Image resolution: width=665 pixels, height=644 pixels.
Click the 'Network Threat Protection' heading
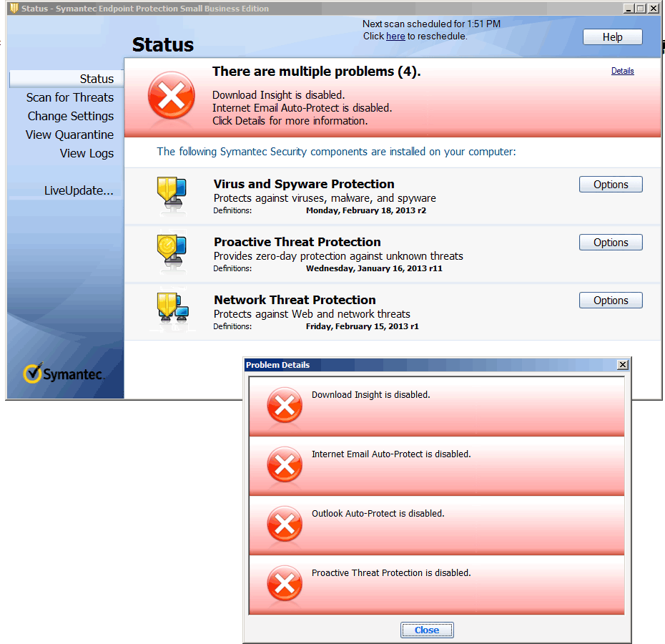295,300
